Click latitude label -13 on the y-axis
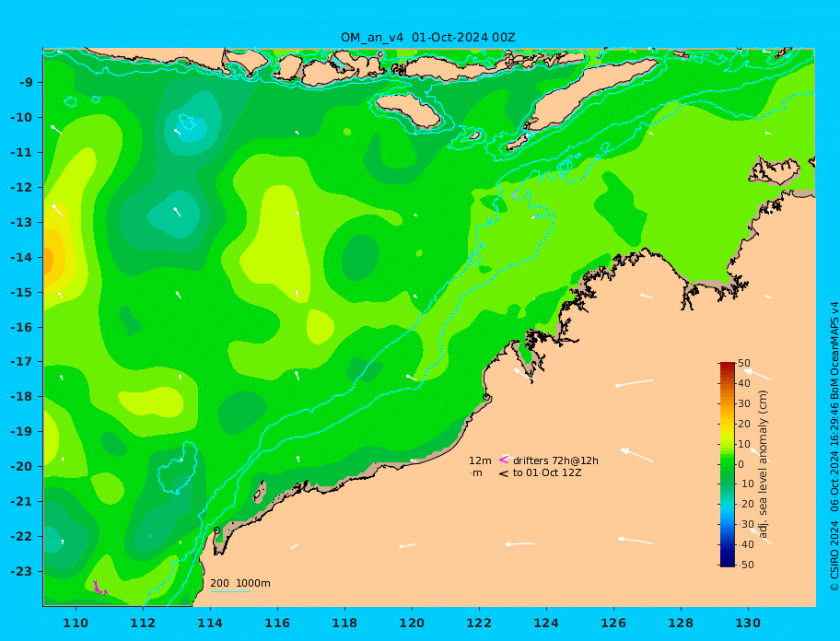The width and height of the screenshot is (840, 641). tap(21, 222)
